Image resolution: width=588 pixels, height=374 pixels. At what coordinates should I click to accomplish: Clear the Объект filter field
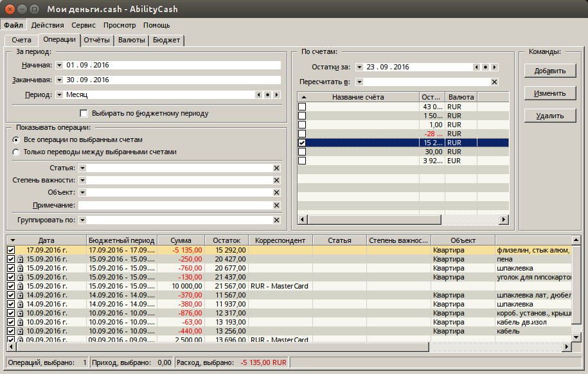pyautogui.click(x=276, y=192)
